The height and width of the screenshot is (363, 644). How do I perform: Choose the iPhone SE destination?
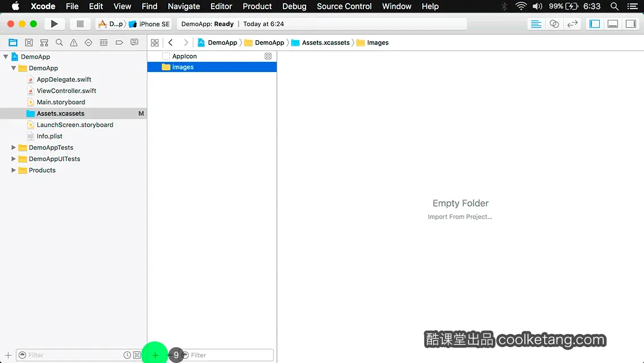click(x=149, y=24)
